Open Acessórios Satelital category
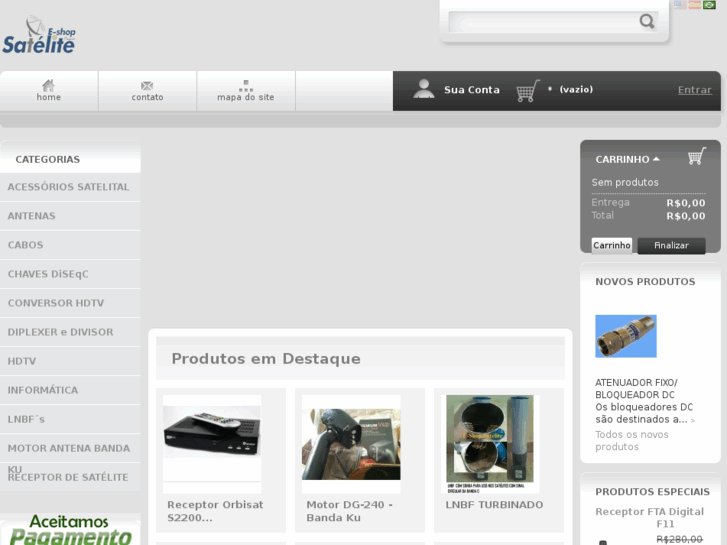727x545 pixels. 70,187
